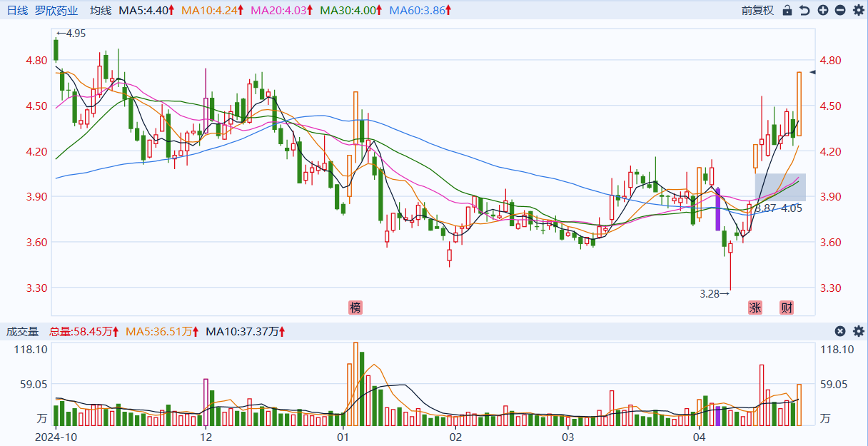Click the right 59.05 volume axis label
The height and width of the screenshot is (446, 868).
[x=834, y=384]
